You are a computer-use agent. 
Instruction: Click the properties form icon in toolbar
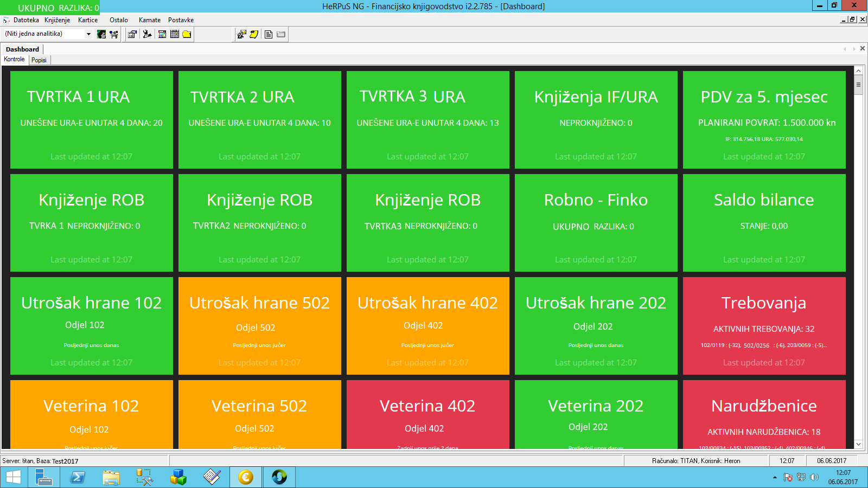[132, 34]
